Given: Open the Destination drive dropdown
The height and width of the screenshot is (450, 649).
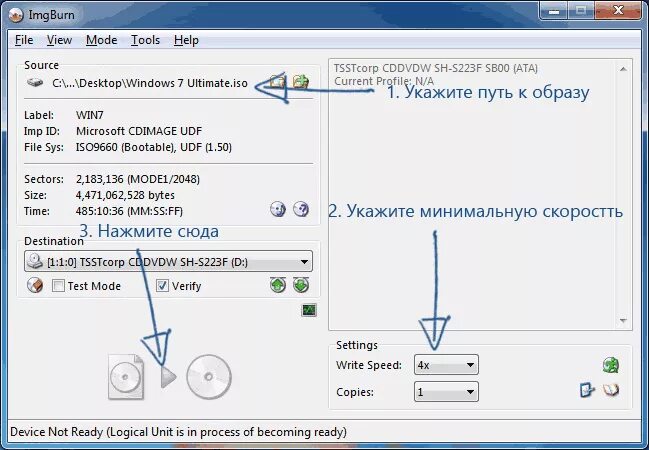Looking at the screenshot, I should click(x=168, y=262).
